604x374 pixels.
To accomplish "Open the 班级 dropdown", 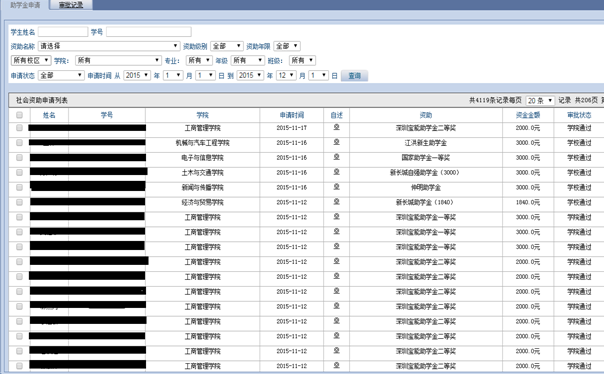I will pos(302,60).
